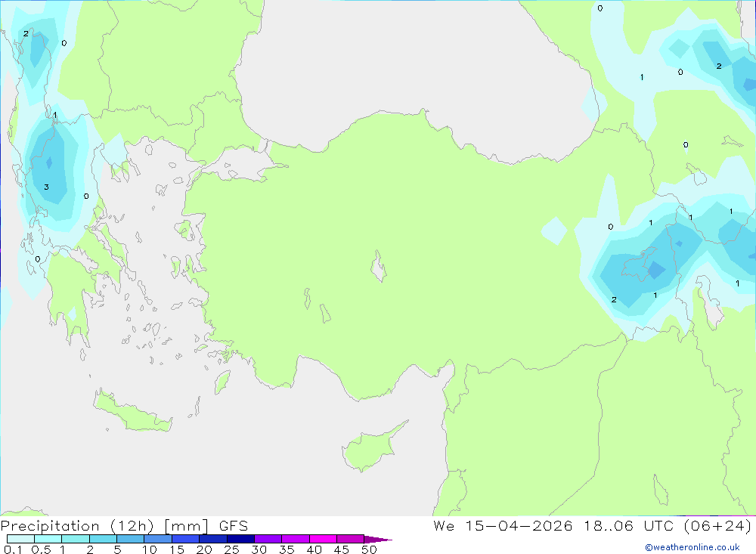The height and width of the screenshot is (554, 756).
Task: Click the 30–35 mm purple legend swatch
Action: tap(268, 539)
